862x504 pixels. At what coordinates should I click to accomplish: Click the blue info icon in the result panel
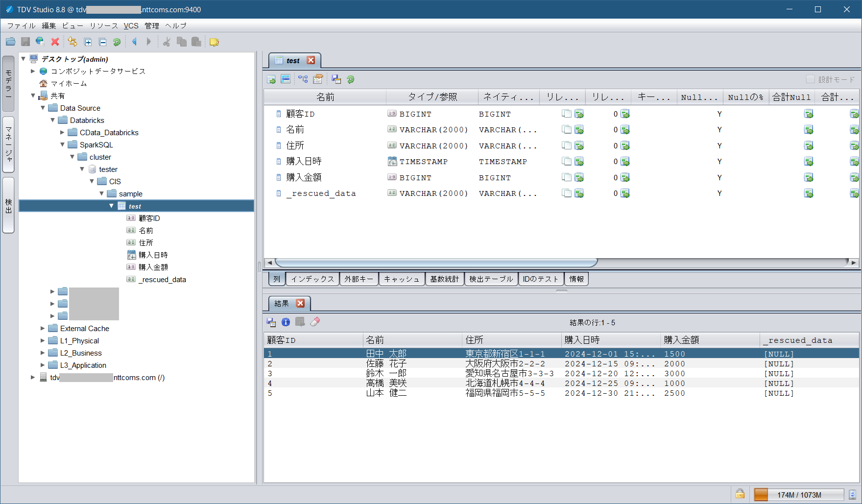click(286, 322)
